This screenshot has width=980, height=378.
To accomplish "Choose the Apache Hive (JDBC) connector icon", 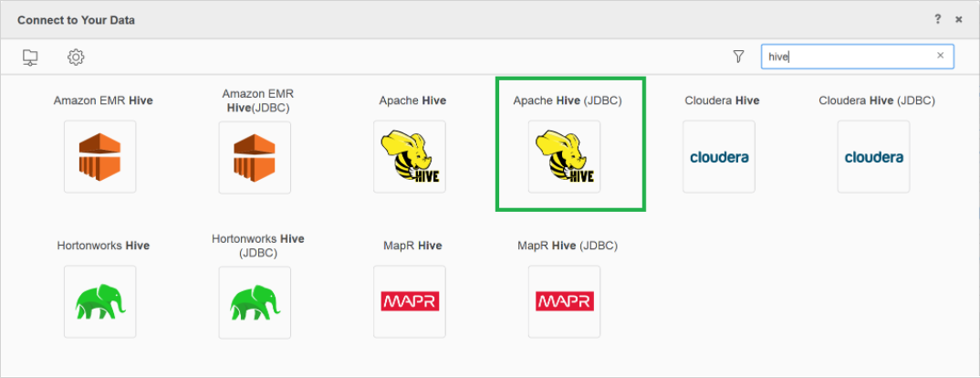I will click(565, 156).
